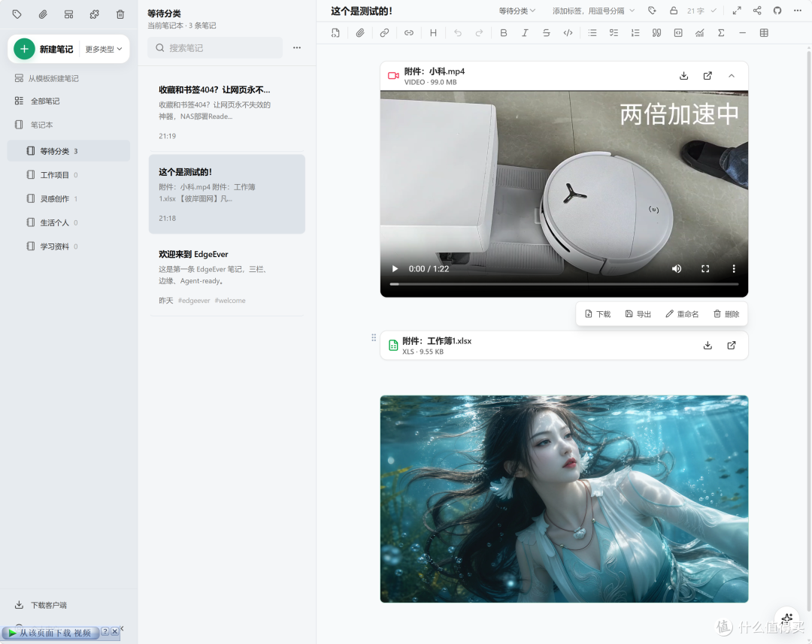The image size is (812, 644).
Task: Click the Bold formatting icon
Action: click(x=503, y=33)
